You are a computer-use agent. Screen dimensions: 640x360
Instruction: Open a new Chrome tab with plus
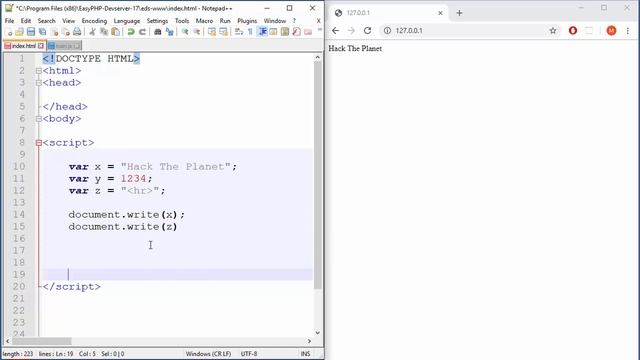[459, 13]
